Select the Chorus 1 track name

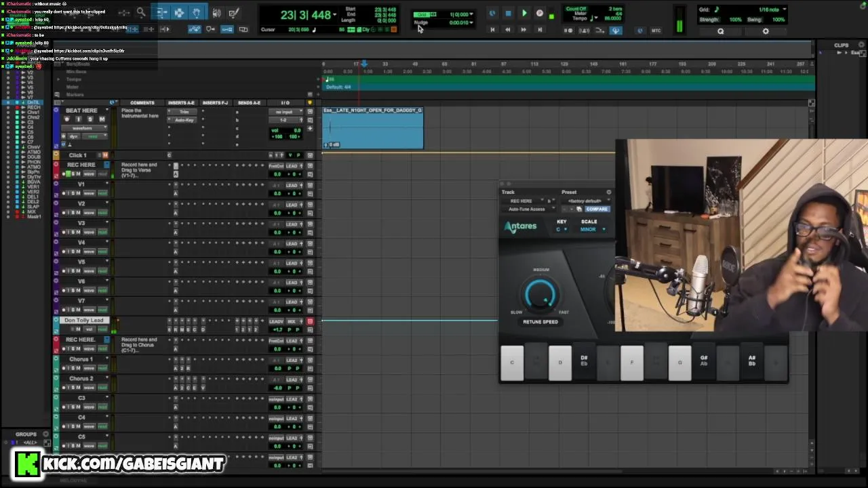coord(81,359)
